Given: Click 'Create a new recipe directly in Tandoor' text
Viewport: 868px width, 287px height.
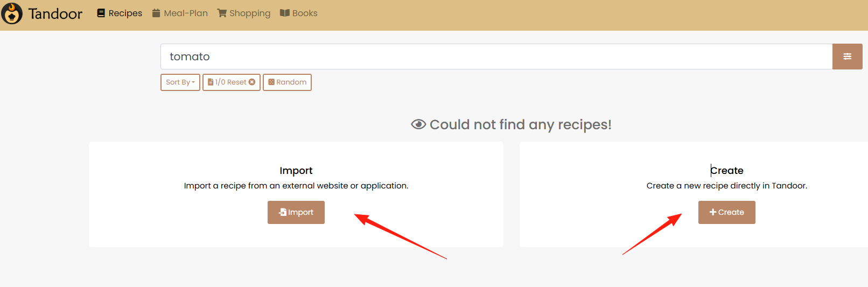Looking at the screenshot, I should (x=727, y=186).
